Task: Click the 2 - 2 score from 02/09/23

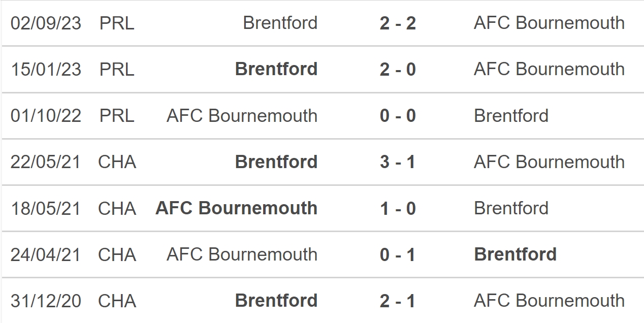Action: (398, 23)
